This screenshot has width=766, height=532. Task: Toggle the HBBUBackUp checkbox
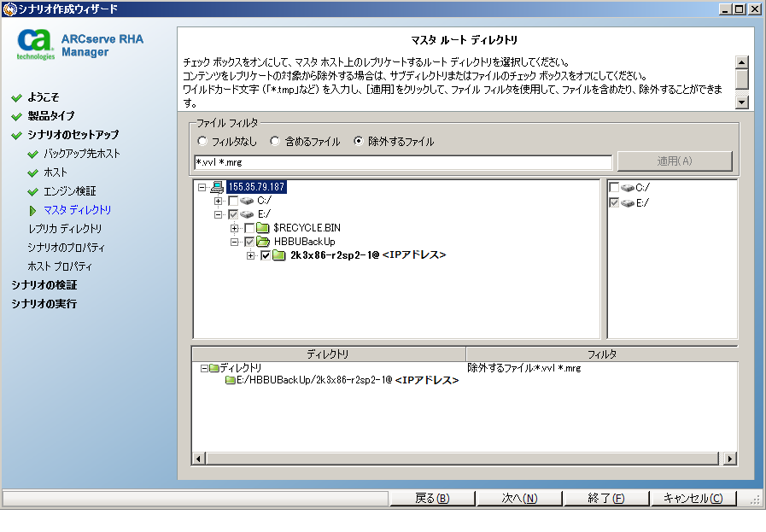pyautogui.click(x=249, y=242)
